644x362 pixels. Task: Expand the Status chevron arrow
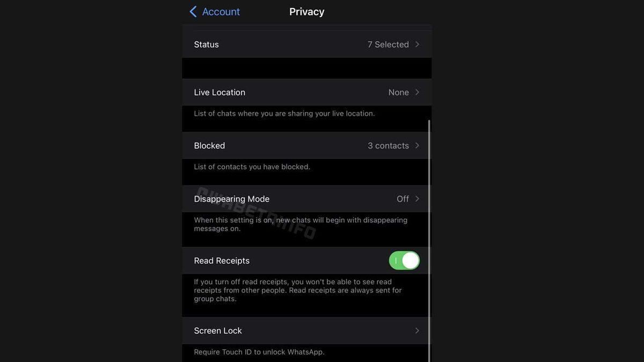(x=417, y=45)
